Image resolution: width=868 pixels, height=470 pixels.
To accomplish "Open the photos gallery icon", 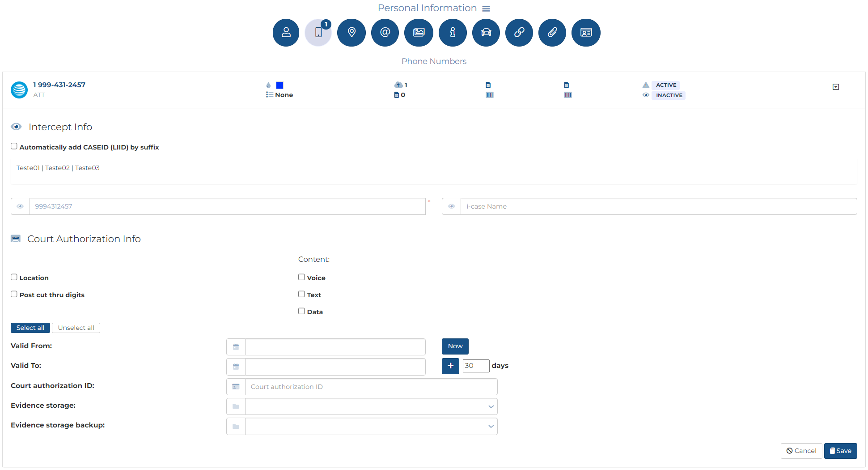I will 419,33.
